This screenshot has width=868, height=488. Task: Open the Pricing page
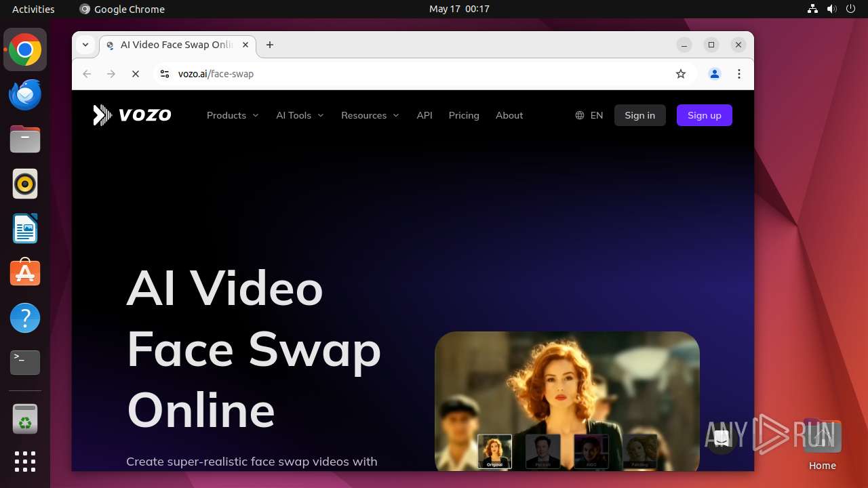pyautogui.click(x=464, y=115)
